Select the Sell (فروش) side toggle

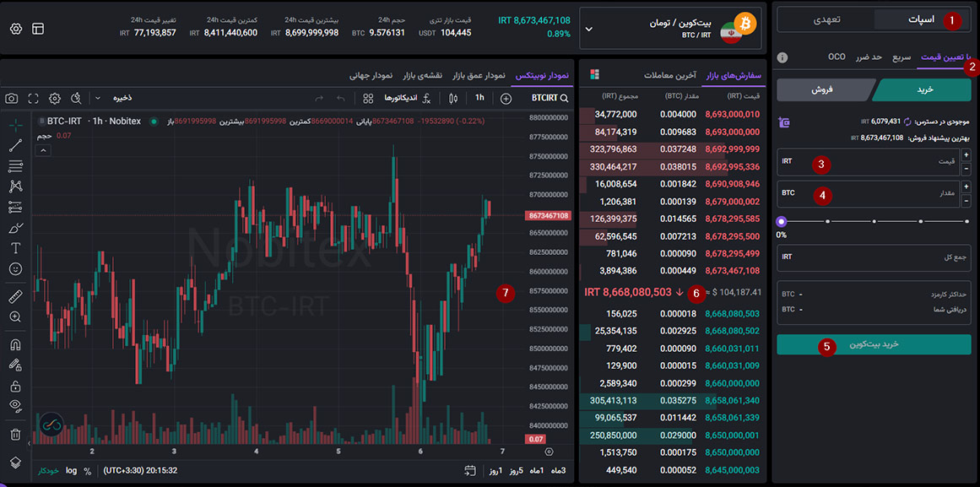824,90
